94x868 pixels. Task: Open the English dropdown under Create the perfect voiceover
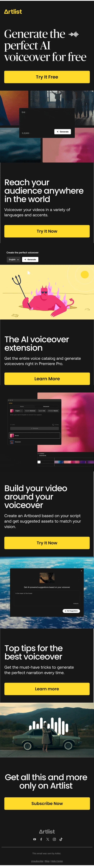coord(14,259)
